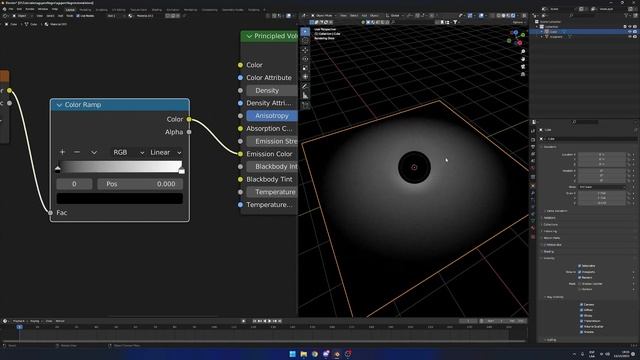Click the Temperature field on Principled Volume
This screenshot has height=360, width=640.
[x=272, y=192]
